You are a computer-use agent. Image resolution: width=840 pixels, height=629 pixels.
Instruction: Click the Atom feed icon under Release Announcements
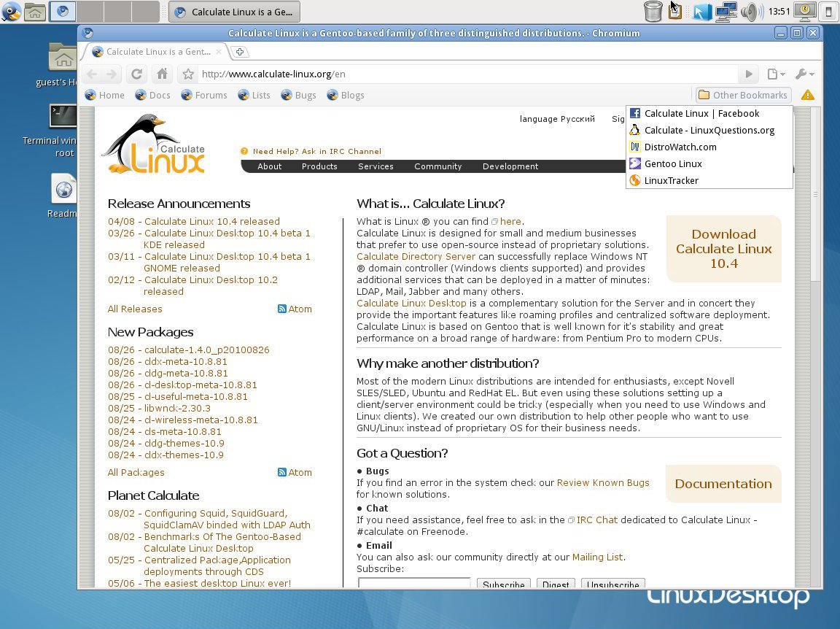click(282, 309)
